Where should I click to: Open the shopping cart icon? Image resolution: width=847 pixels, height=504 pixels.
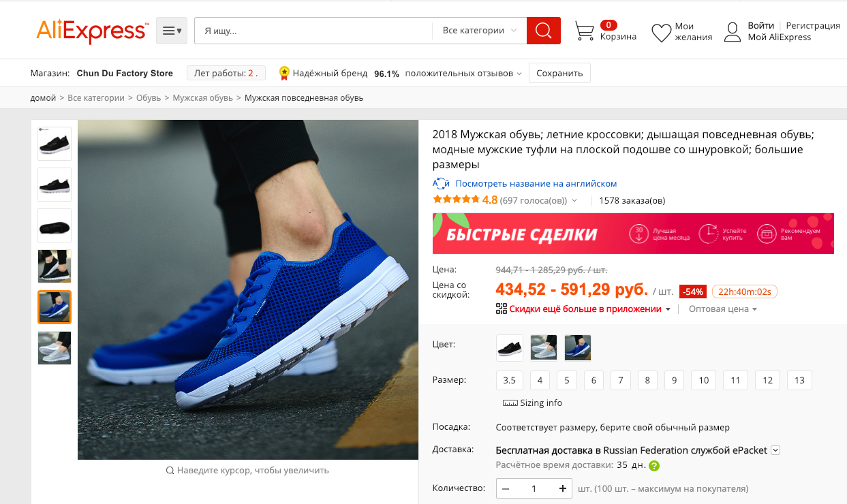tap(585, 31)
